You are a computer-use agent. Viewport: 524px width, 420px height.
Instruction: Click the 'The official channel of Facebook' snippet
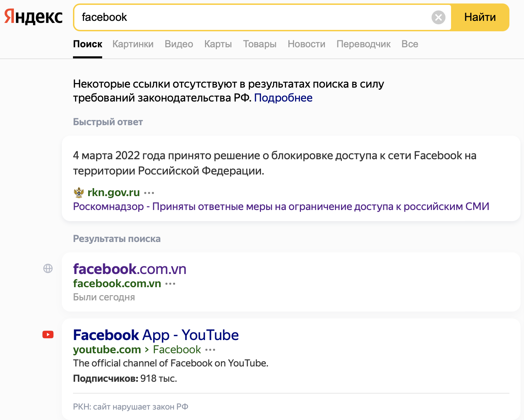[171, 363]
